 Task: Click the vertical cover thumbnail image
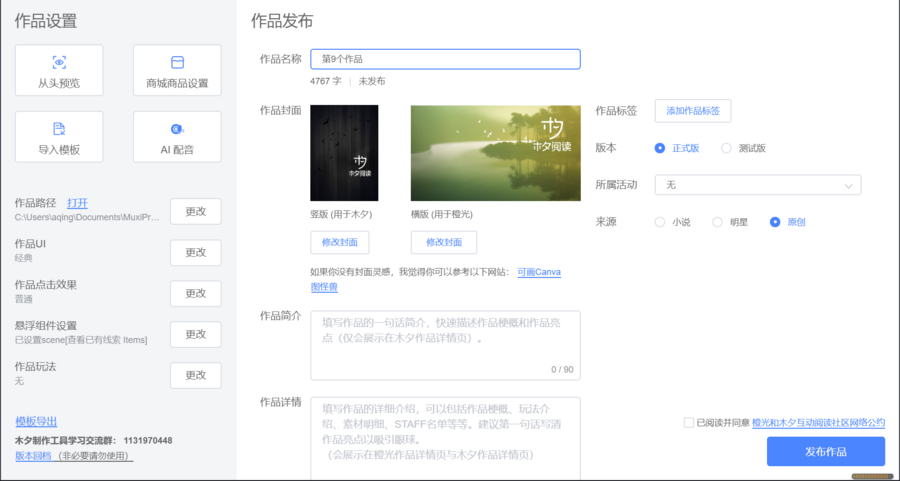(x=344, y=153)
